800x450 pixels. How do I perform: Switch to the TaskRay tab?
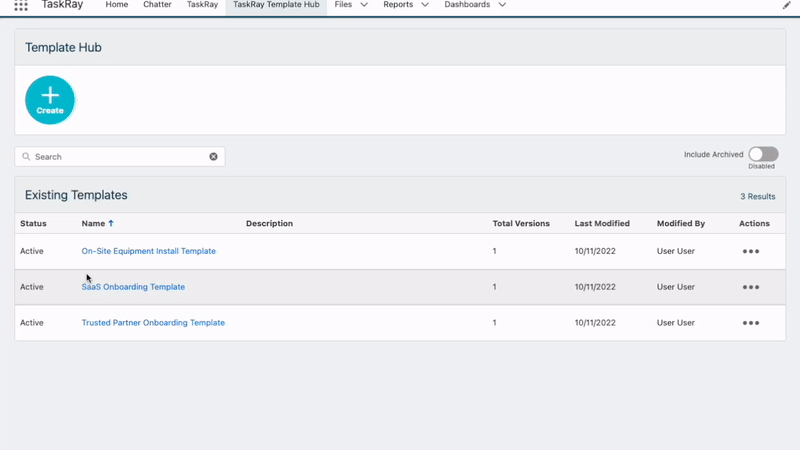pyautogui.click(x=202, y=5)
